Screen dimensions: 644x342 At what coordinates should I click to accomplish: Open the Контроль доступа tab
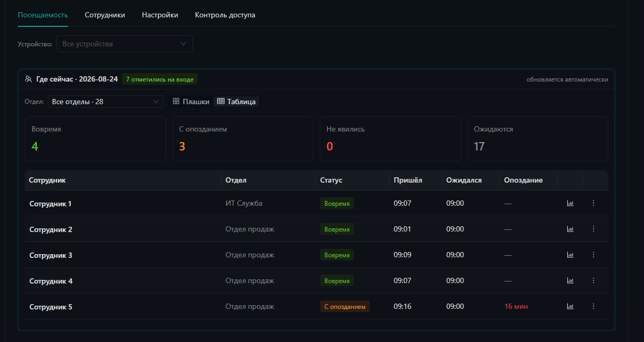point(225,15)
